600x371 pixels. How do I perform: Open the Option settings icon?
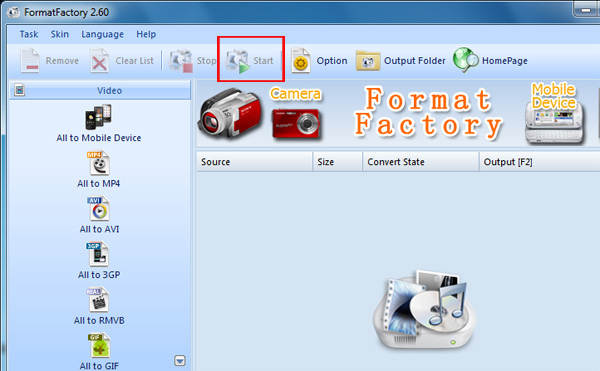point(301,60)
